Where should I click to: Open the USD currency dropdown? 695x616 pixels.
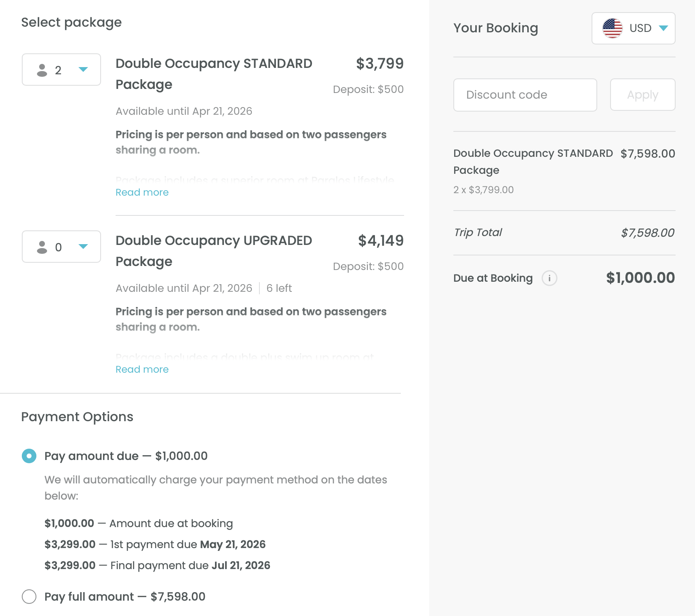click(x=633, y=28)
